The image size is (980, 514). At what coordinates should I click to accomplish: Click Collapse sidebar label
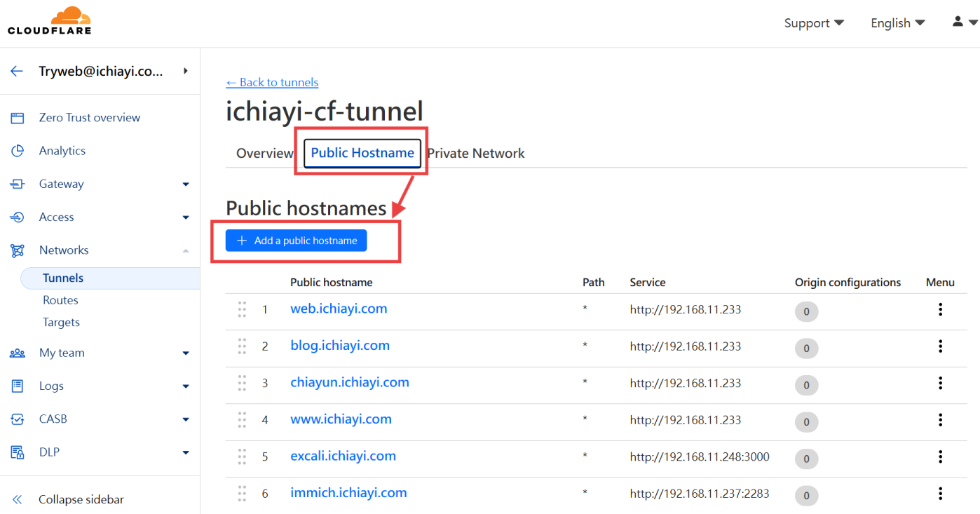81,499
